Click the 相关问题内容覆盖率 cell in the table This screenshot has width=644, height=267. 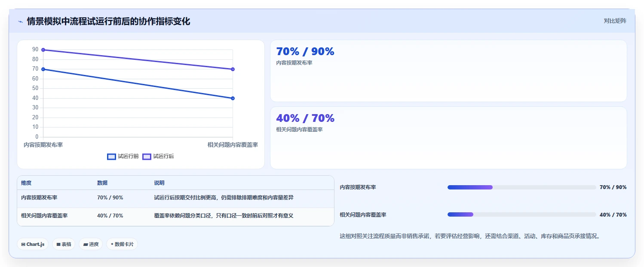pyautogui.click(x=44, y=216)
